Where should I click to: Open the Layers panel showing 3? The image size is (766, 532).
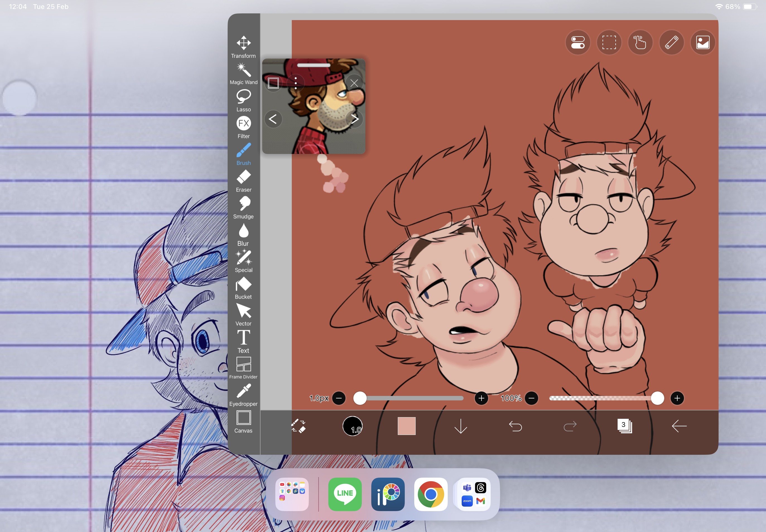tap(624, 426)
